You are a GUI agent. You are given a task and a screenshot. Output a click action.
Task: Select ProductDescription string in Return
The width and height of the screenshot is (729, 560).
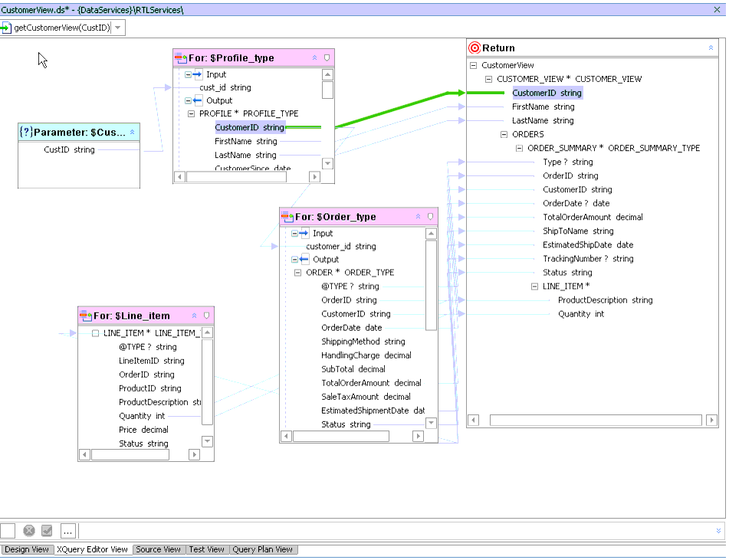click(x=606, y=300)
